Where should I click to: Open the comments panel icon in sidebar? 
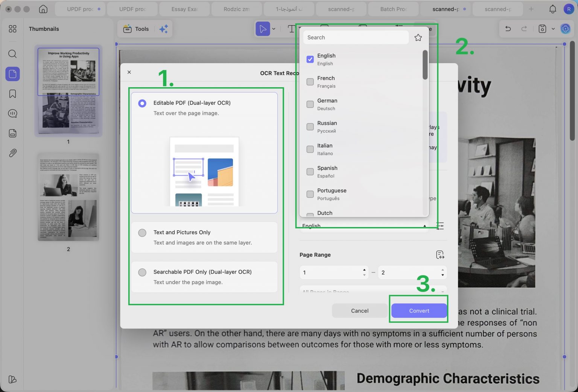point(12,114)
